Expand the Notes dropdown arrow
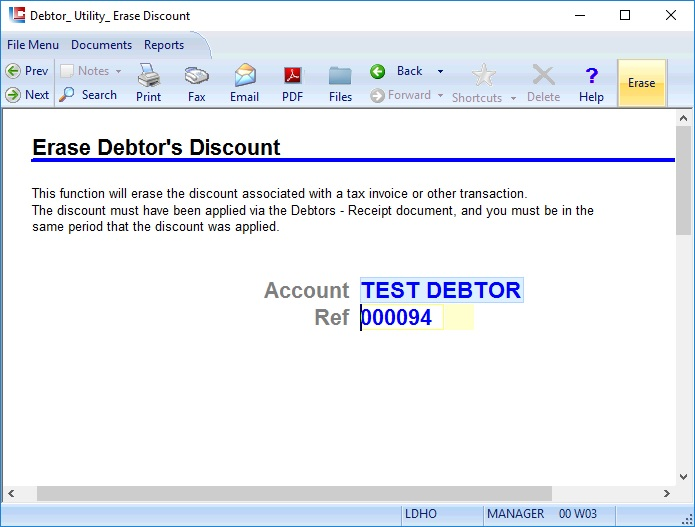The image size is (695, 527). click(x=118, y=71)
